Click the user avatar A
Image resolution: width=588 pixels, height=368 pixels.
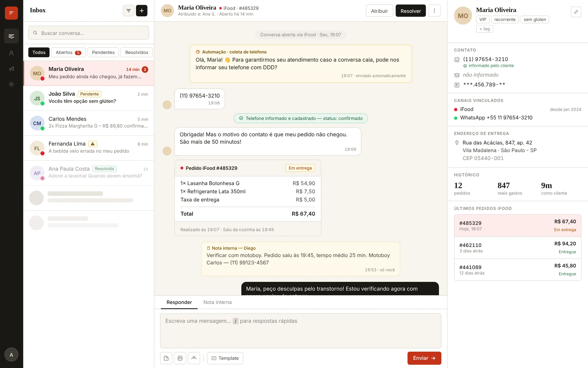[x=11, y=355]
